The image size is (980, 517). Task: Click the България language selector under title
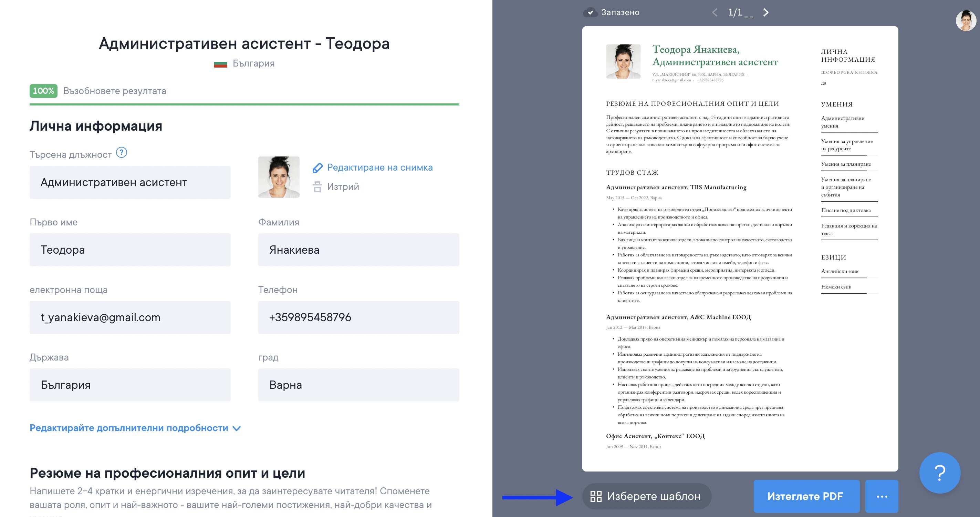[x=253, y=63]
